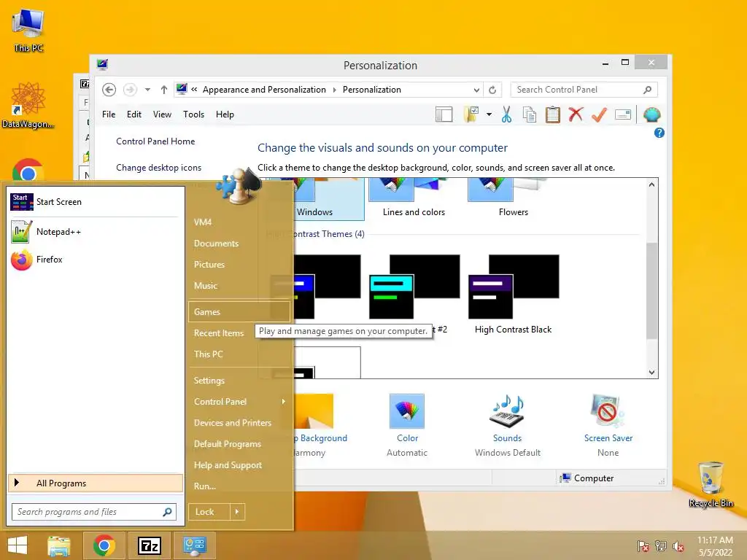Click the double chevron in address bar
The height and width of the screenshot is (560, 747).
click(194, 90)
